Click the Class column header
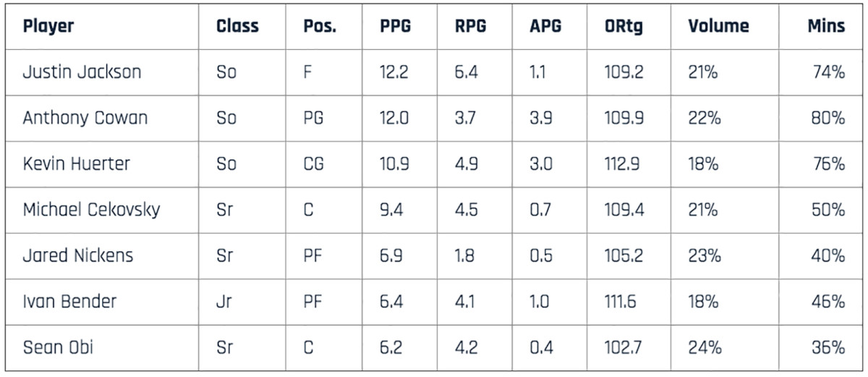 coord(237,27)
